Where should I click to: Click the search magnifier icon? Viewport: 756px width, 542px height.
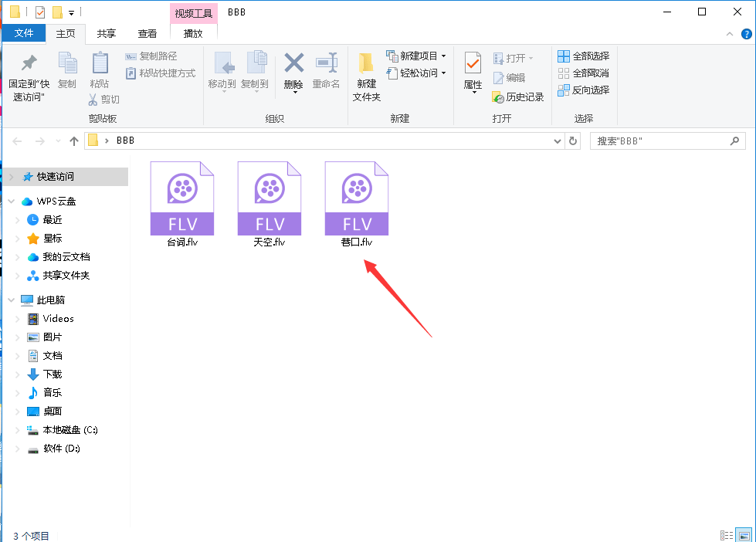tap(735, 141)
